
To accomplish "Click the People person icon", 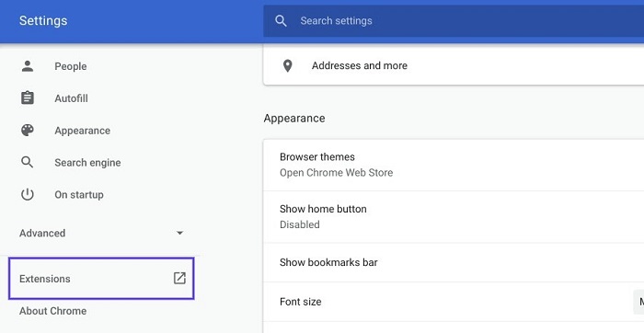I will pyautogui.click(x=28, y=66).
